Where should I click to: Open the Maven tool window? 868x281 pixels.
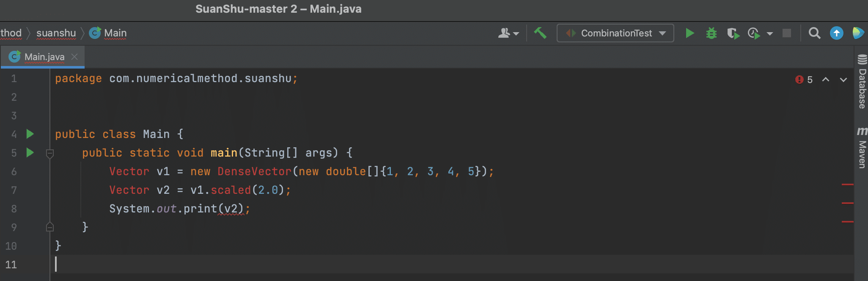coord(862,147)
